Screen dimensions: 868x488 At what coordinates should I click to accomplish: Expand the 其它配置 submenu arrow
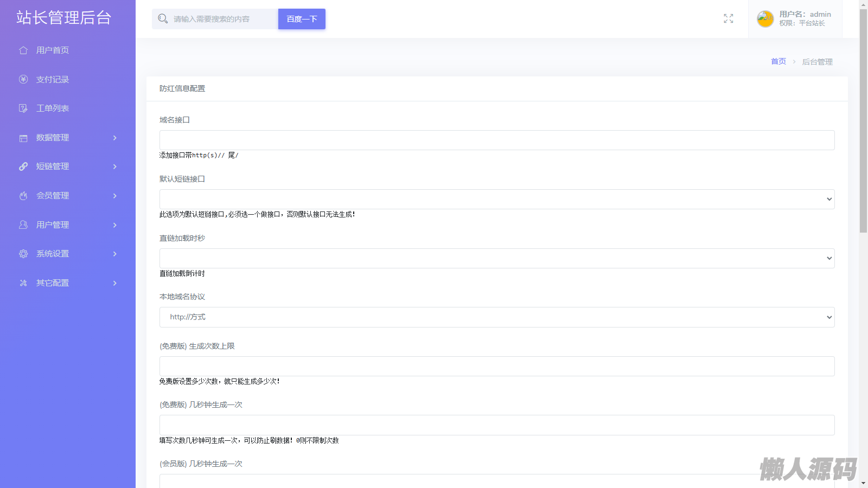(115, 283)
